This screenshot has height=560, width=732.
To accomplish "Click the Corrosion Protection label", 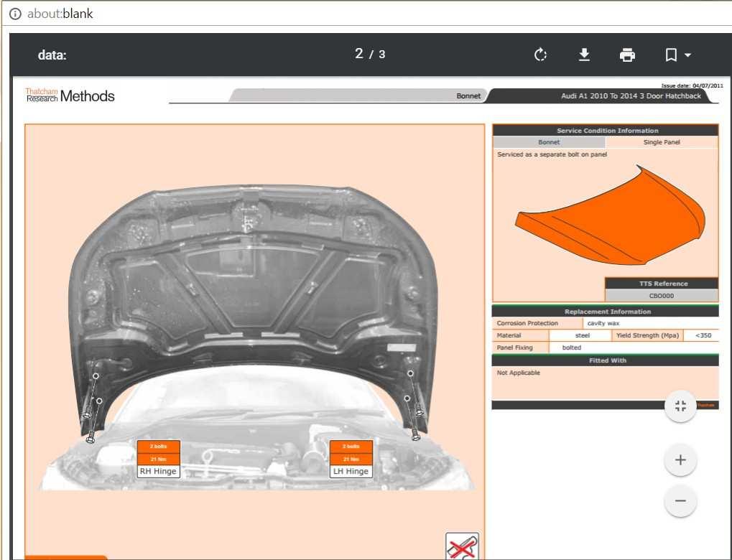I will tap(527, 323).
